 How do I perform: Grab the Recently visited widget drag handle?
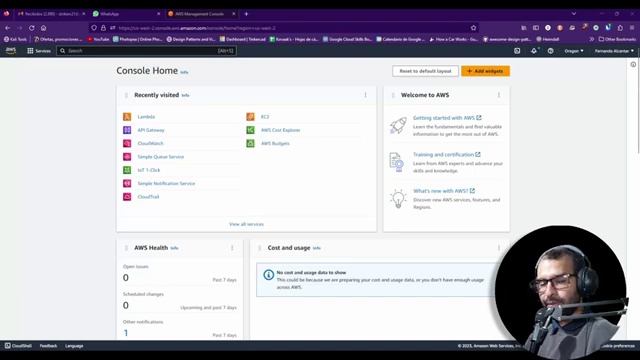click(x=126, y=95)
